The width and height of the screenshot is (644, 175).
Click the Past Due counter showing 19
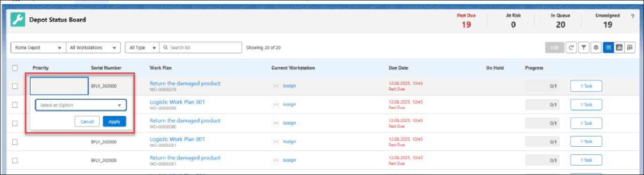tap(466, 21)
